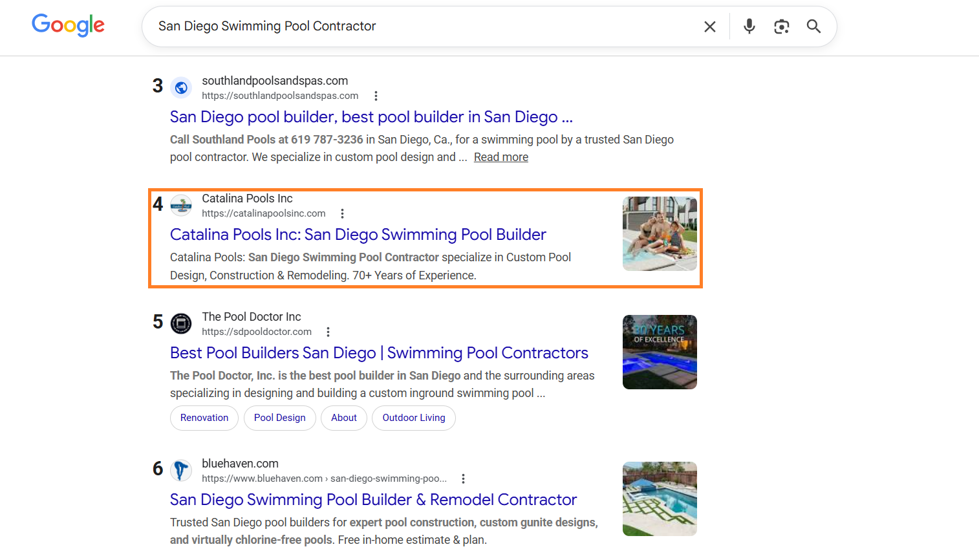Screen dimensions: 979x560
Task: Clear the search query text
Action: click(x=709, y=27)
